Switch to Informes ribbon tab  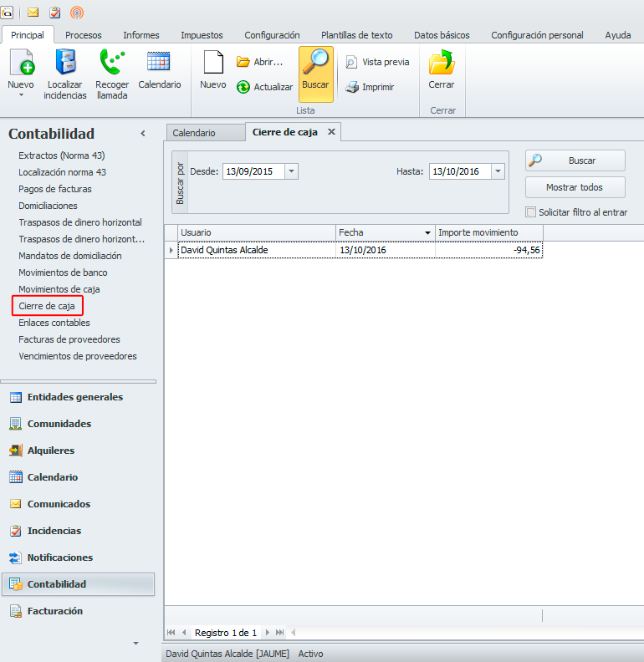(x=141, y=35)
